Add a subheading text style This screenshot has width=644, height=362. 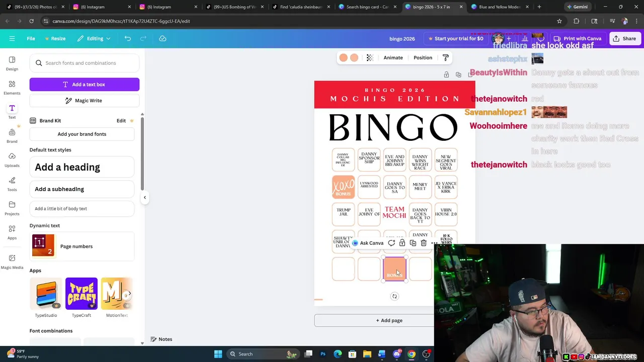click(x=82, y=189)
